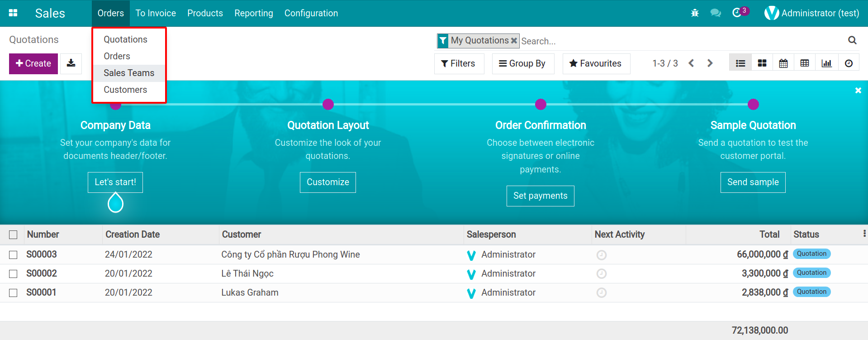Click the 66,000,000 ₫ total cell

[x=762, y=254]
